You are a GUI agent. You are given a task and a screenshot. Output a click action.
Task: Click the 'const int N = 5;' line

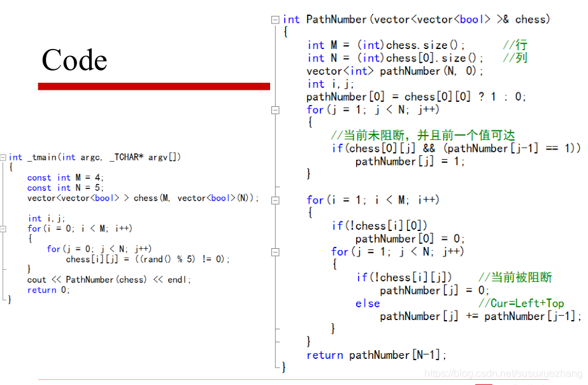[65, 188]
